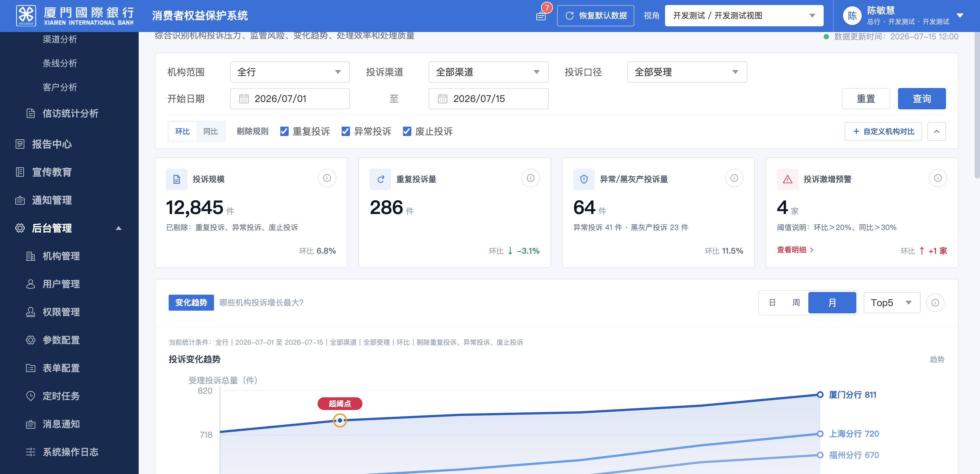980x474 pixels.
Task: Click the end date field 2026/07/15
Action: coord(488,99)
